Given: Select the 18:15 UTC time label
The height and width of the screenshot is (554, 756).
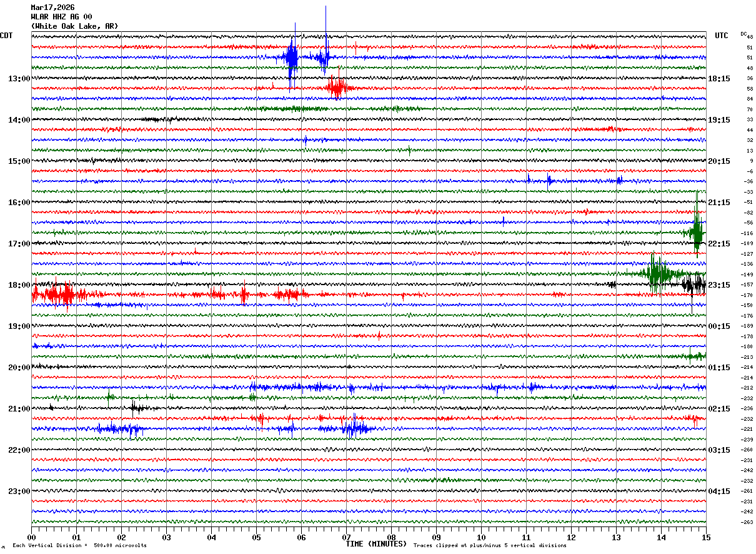Looking at the screenshot, I should pyautogui.click(x=720, y=79).
